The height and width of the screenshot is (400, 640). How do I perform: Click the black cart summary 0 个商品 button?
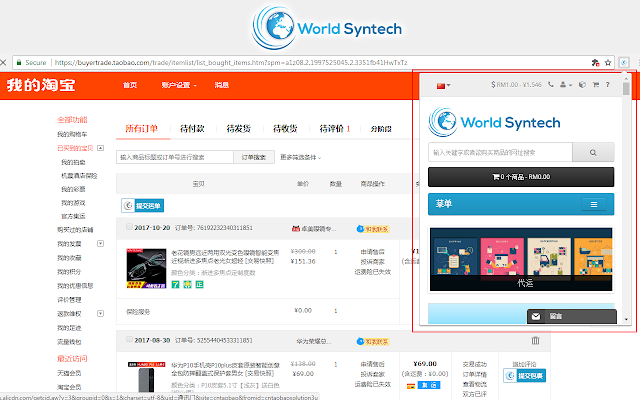coord(521,177)
